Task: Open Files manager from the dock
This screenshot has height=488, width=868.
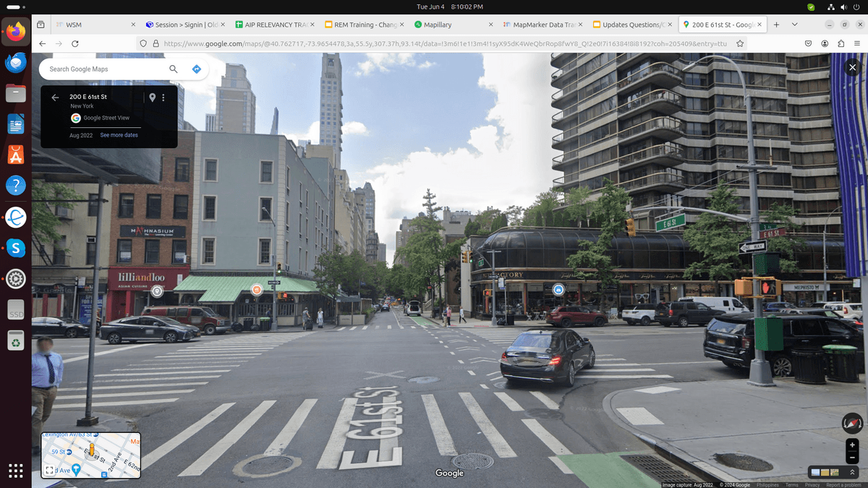Action: coord(15,93)
